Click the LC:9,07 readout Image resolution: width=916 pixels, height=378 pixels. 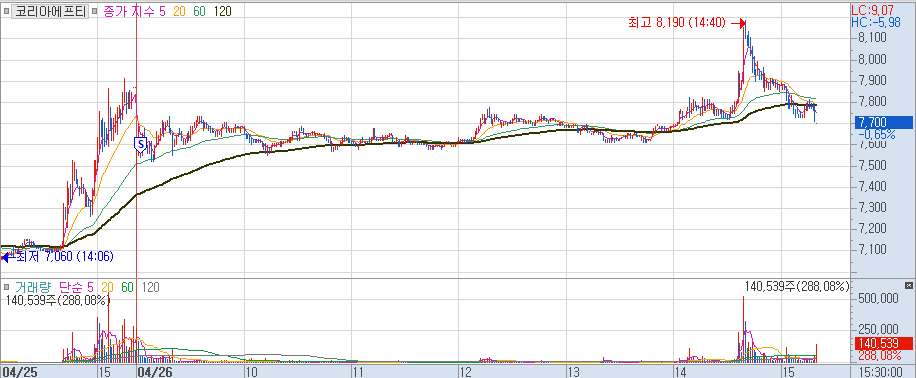click(x=873, y=10)
